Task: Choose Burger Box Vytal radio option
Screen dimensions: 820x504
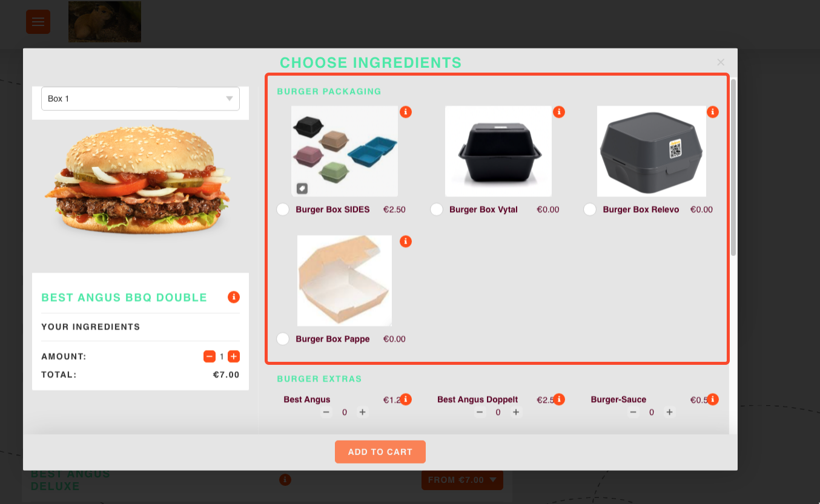Action: click(x=437, y=209)
